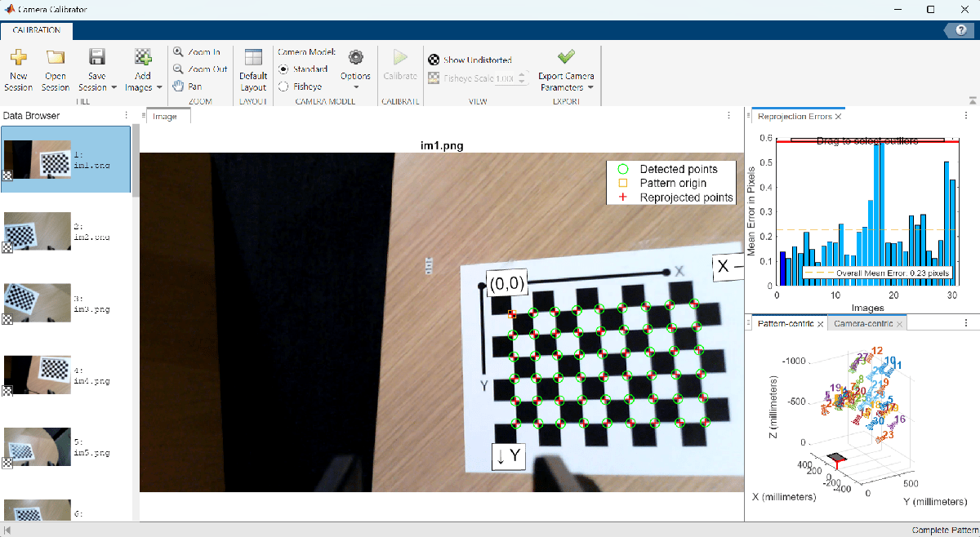
Task: Restore the Default Layout
Action: (x=253, y=69)
